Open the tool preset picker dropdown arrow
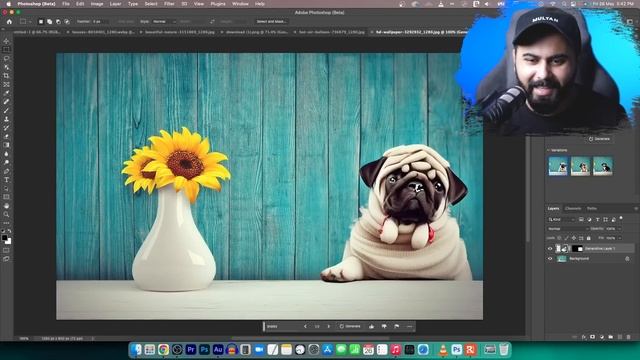The height and width of the screenshot is (360, 640). [x=30, y=21]
